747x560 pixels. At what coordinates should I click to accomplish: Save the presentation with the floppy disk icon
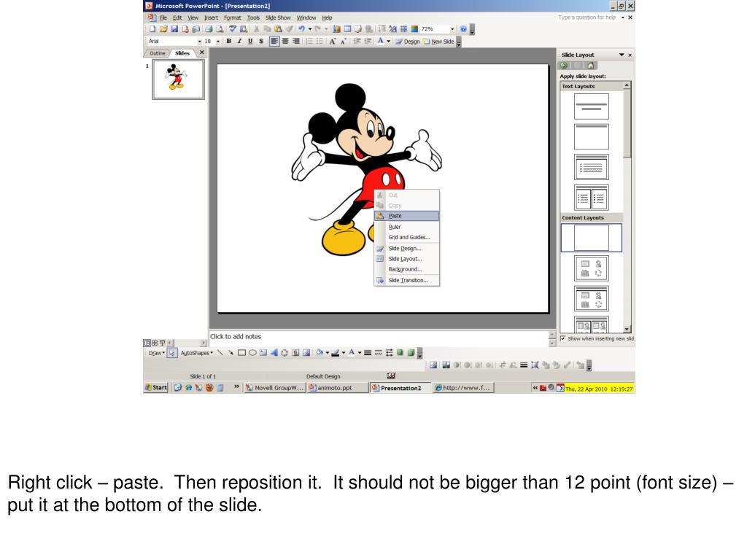tap(174, 29)
